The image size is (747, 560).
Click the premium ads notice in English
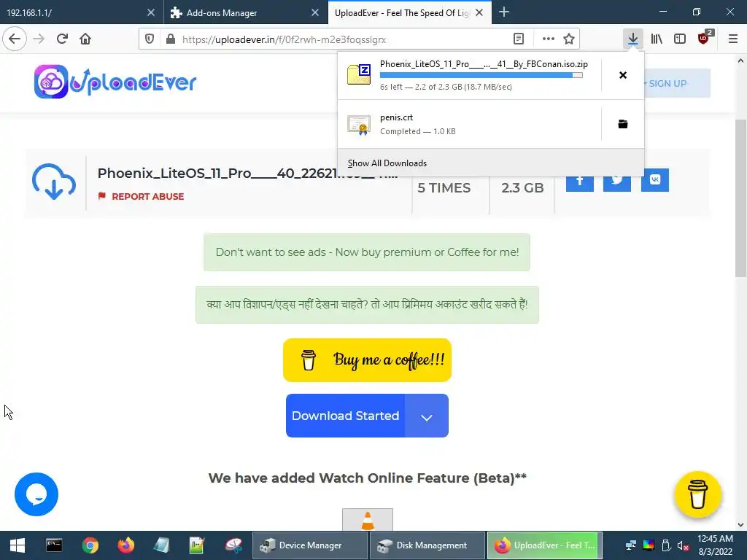(x=367, y=252)
